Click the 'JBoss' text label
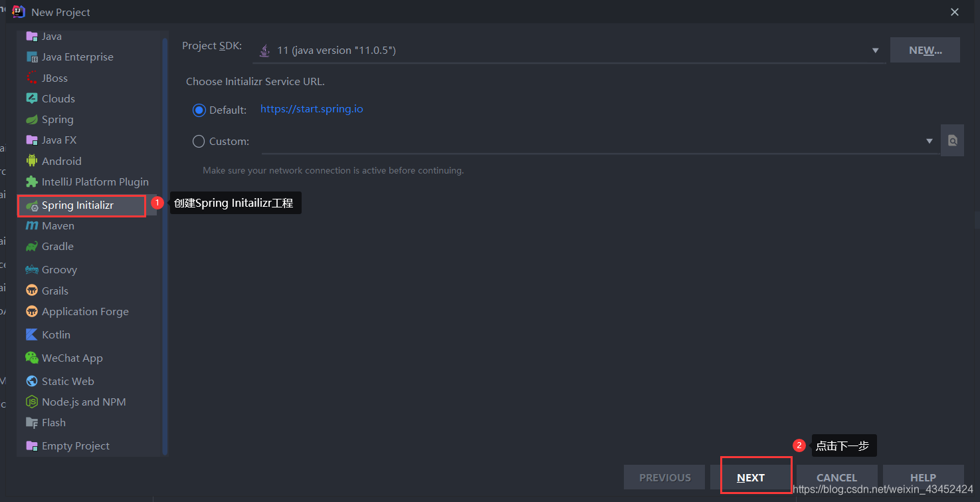Viewport: 980px width, 502px height. click(x=54, y=78)
